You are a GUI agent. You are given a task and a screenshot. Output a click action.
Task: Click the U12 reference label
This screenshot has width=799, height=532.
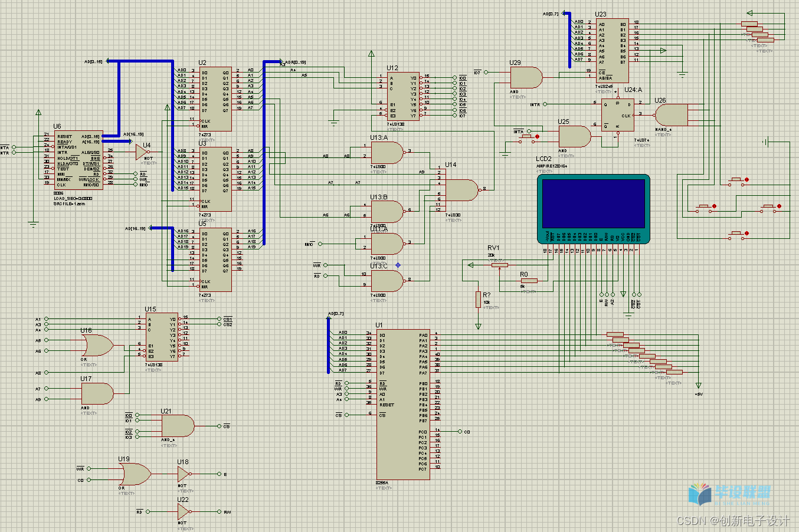point(392,68)
